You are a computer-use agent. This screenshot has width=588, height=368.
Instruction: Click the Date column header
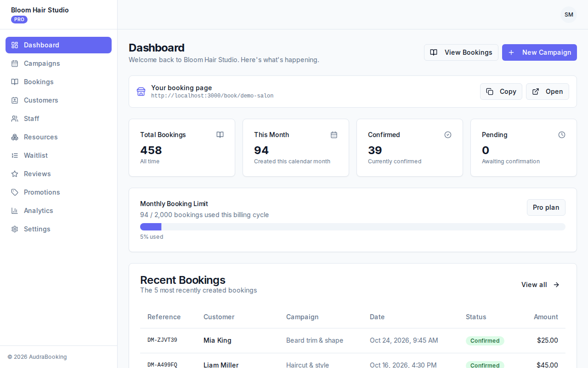click(377, 317)
